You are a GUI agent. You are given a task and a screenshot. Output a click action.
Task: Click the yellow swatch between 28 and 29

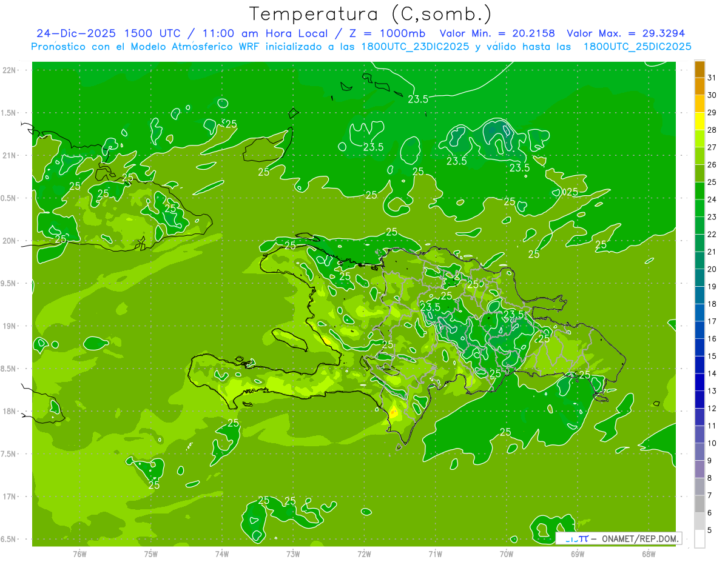tap(699, 121)
